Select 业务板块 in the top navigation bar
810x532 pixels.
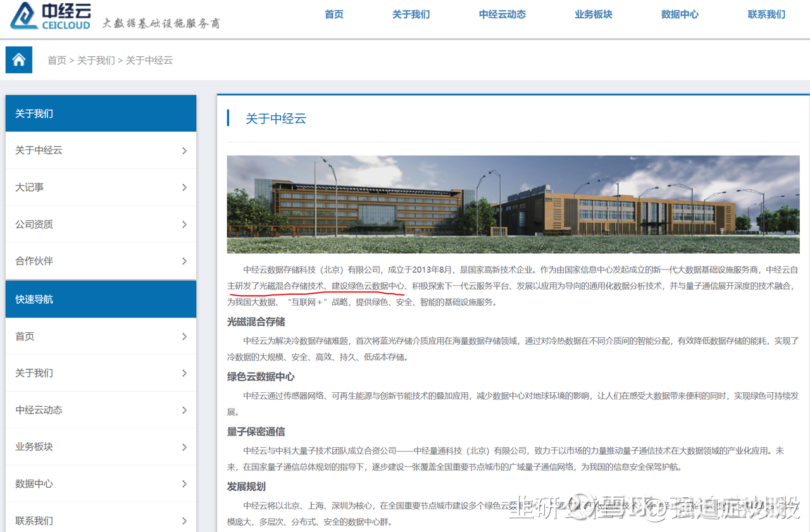pos(594,15)
